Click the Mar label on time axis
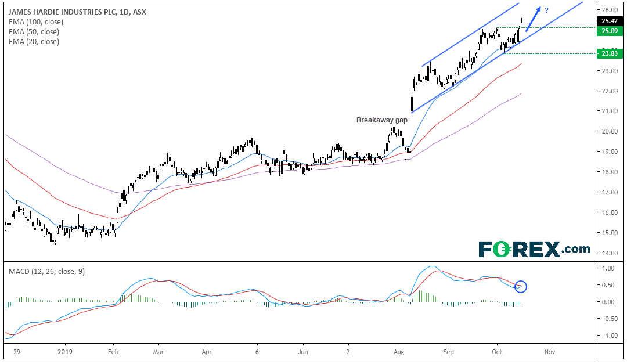Screen dimensions: 627x364 (158, 352)
